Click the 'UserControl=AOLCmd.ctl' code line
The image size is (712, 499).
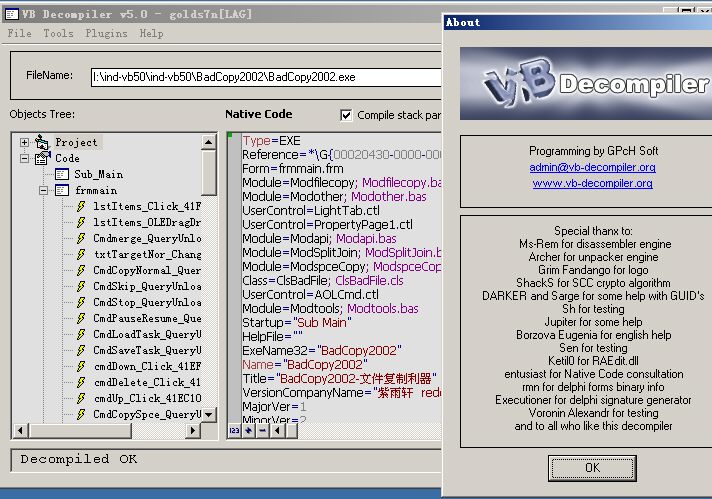click(311, 295)
